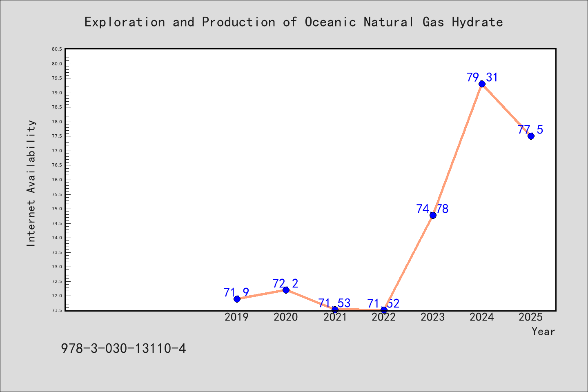This screenshot has width=588, height=392.
Task: Click the y-axis tick label 79.0
Action: 57,93
